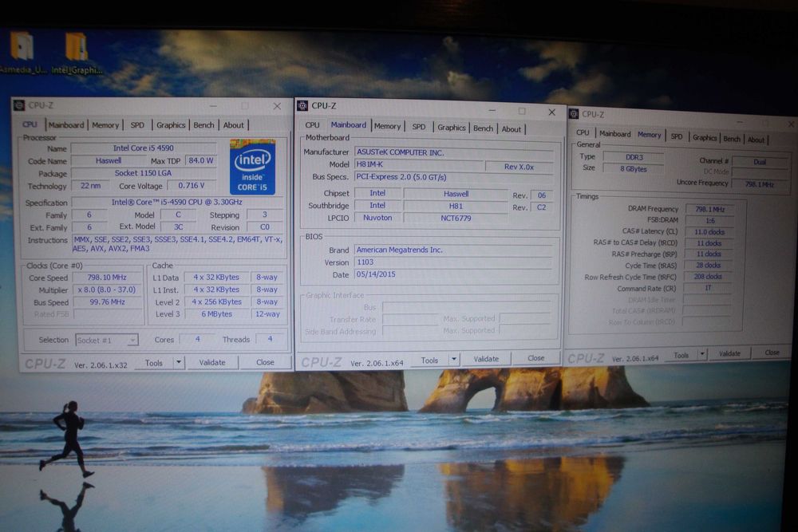Click Level 3 cache 6 MBytes value
The image size is (798, 532).
click(x=217, y=313)
